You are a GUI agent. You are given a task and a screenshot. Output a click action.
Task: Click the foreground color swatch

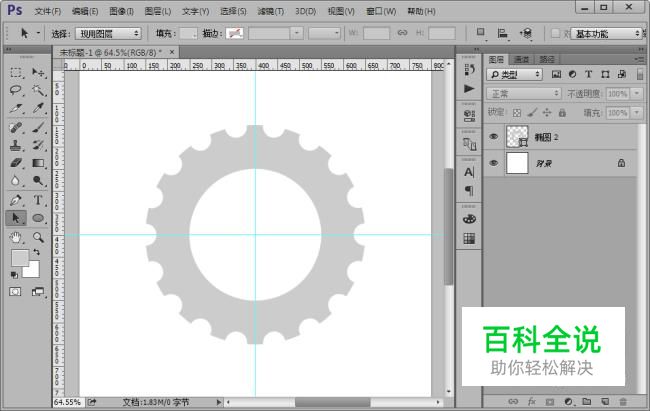(18, 258)
